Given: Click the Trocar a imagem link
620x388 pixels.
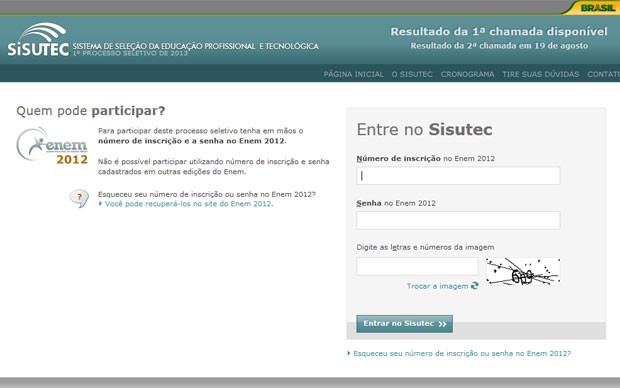Looking at the screenshot, I should (x=437, y=286).
